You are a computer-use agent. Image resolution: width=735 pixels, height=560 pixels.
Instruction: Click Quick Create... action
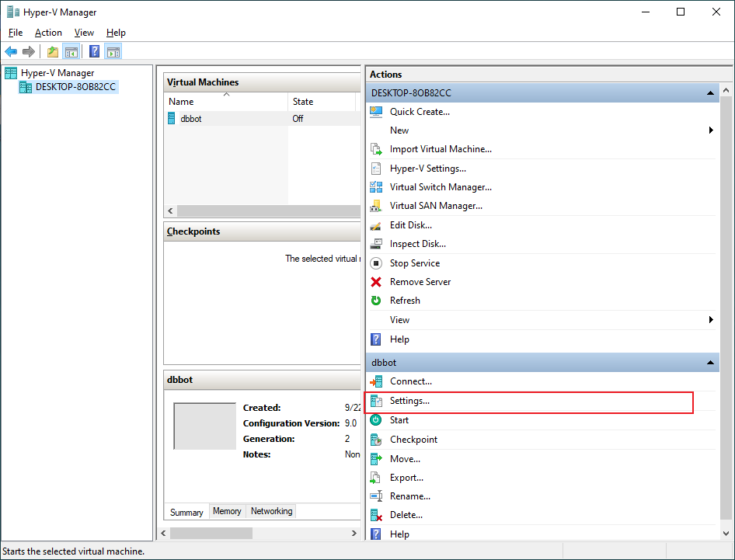(x=420, y=112)
